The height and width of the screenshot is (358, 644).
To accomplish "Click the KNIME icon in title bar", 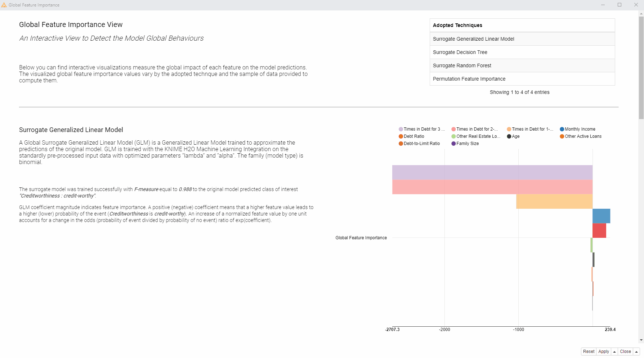I will coord(4,5).
